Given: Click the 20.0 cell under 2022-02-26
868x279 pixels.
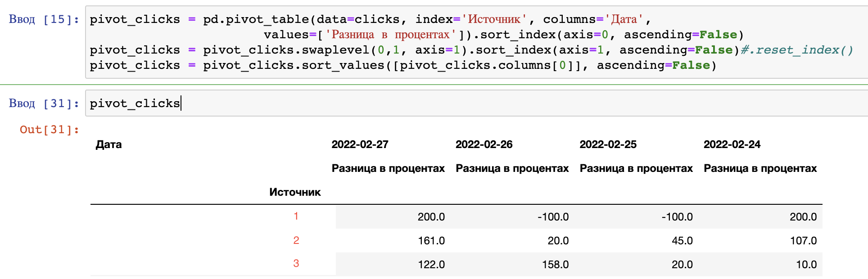Looking at the screenshot, I should tap(558, 241).
